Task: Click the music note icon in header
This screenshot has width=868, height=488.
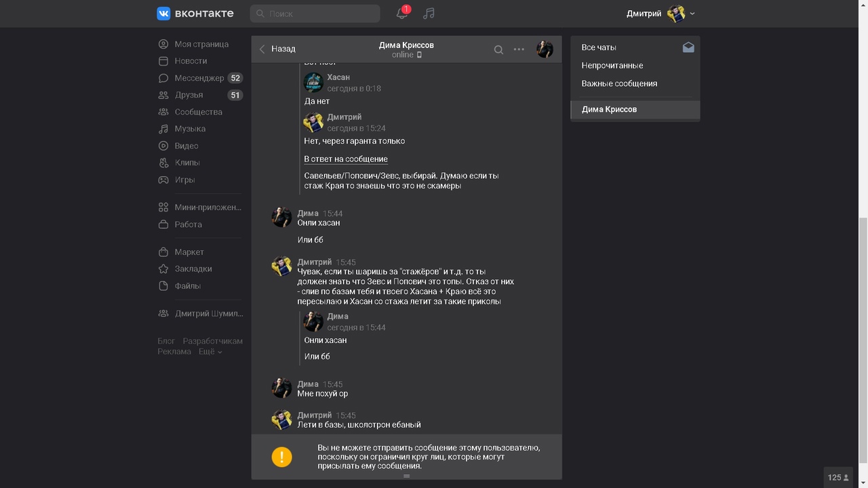Action: (x=429, y=14)
